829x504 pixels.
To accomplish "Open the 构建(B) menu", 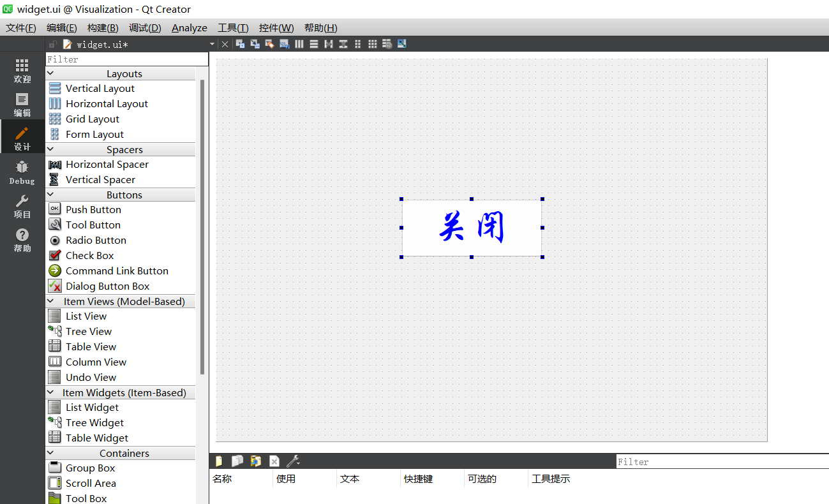I will click(103, 28).
